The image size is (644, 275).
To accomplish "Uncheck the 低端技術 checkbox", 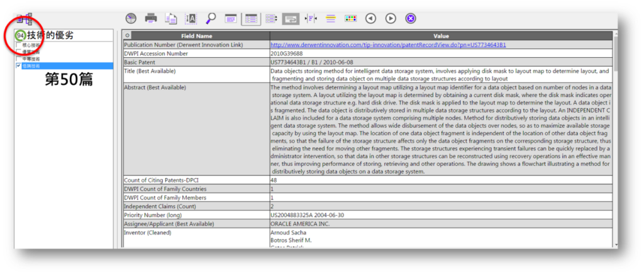I will pyautogui.click(x=18, y=65).
